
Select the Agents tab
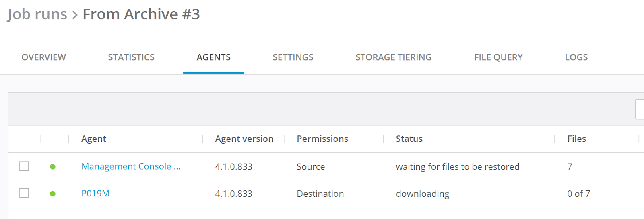pyautogui.click(x=213, y=57)
